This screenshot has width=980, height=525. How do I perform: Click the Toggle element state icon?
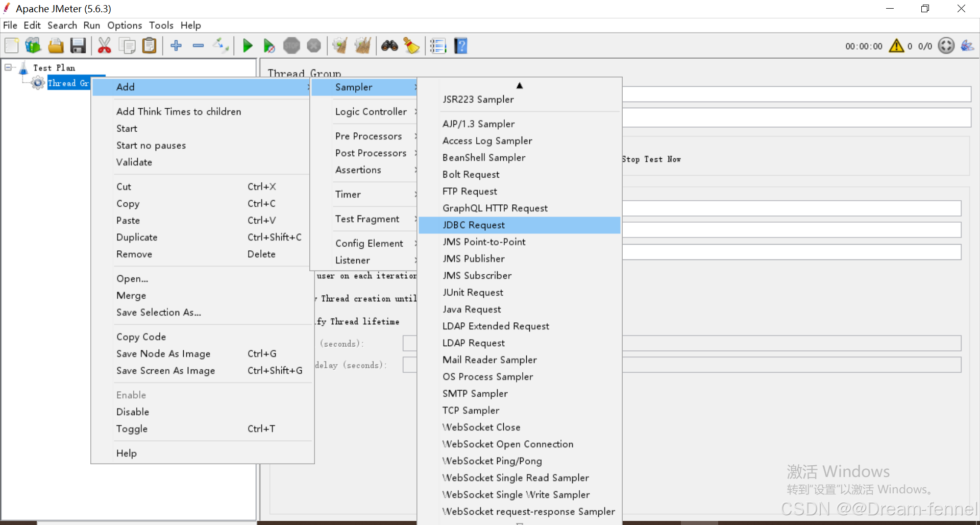221,46
